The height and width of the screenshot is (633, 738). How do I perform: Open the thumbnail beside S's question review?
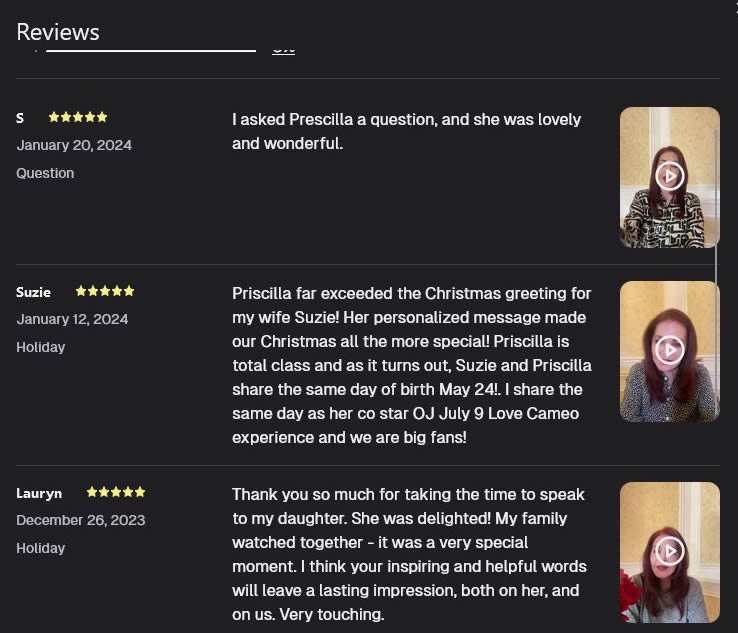tap(669, 177)
